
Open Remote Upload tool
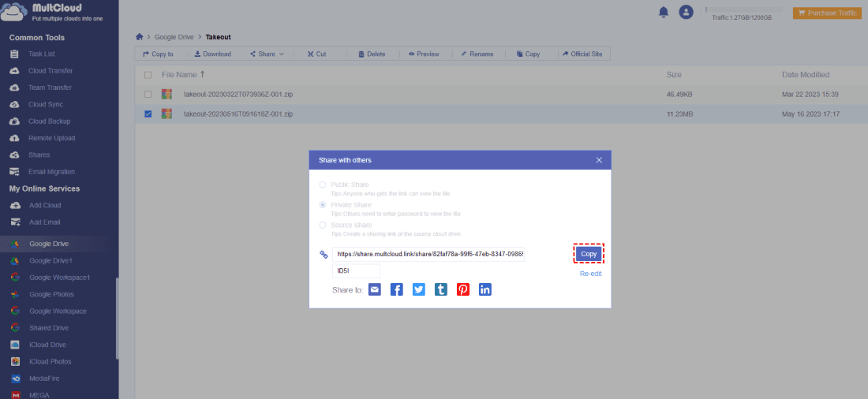tap(51, 138)
